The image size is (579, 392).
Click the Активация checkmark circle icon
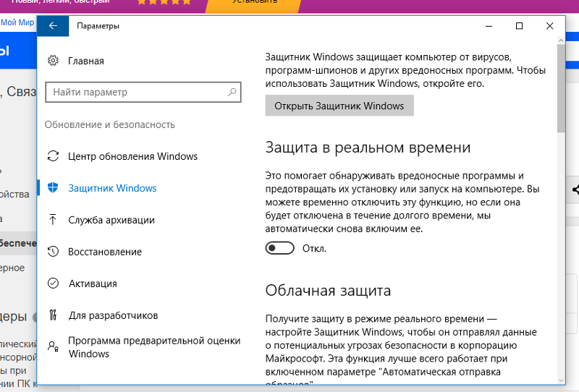tap(53, 284)
